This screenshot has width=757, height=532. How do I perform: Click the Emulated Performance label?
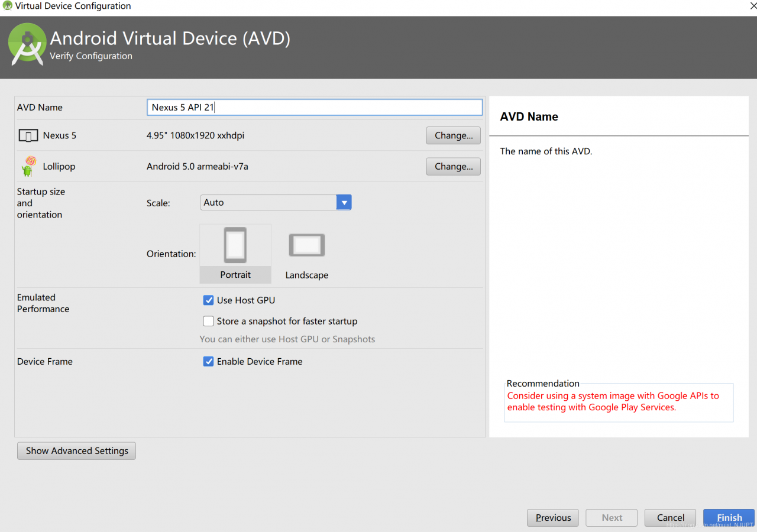pos(43,303)
